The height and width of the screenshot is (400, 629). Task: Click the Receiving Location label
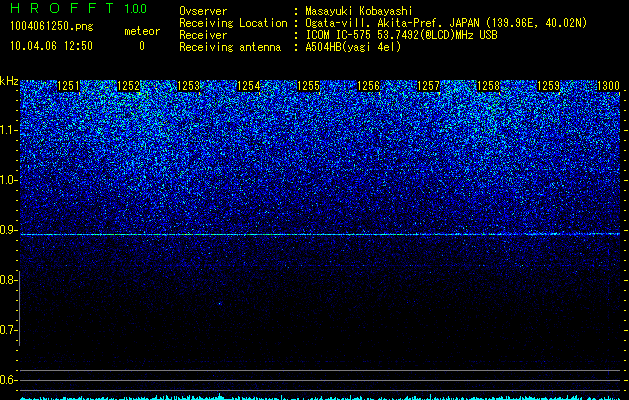tap(233, 23)
